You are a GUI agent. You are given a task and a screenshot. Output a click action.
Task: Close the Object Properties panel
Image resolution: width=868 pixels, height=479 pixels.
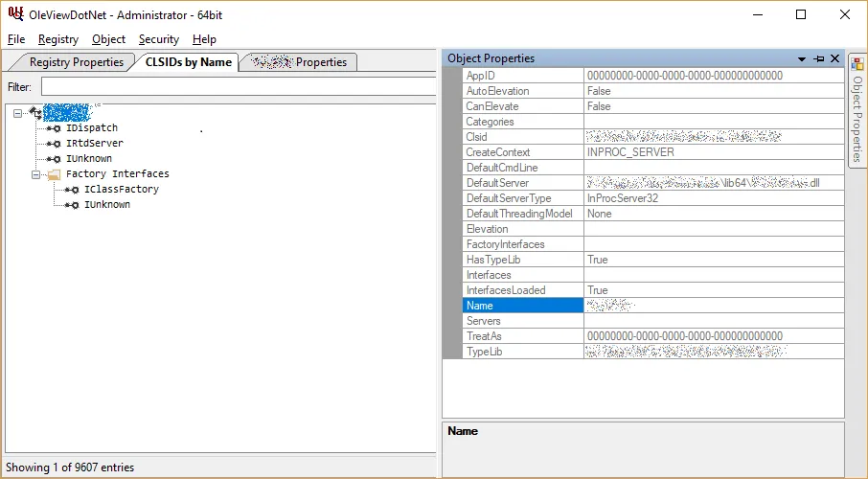(x=834, y=58)
